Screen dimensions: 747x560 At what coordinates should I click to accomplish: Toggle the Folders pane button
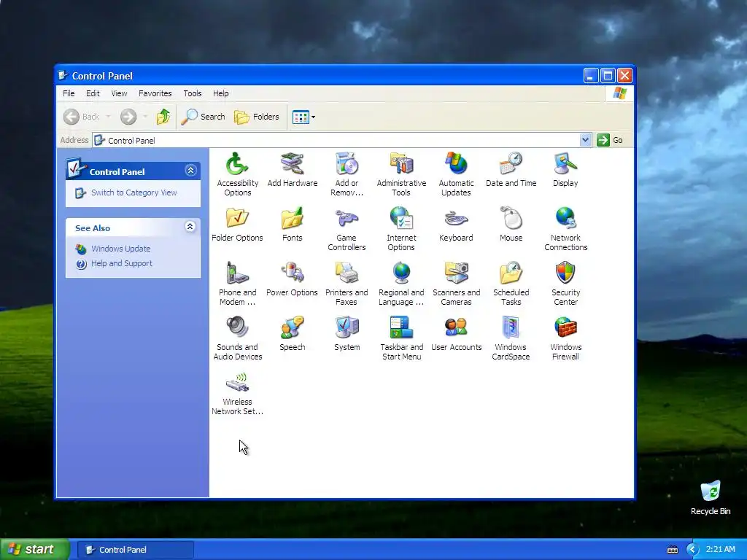tap(256, 117)
